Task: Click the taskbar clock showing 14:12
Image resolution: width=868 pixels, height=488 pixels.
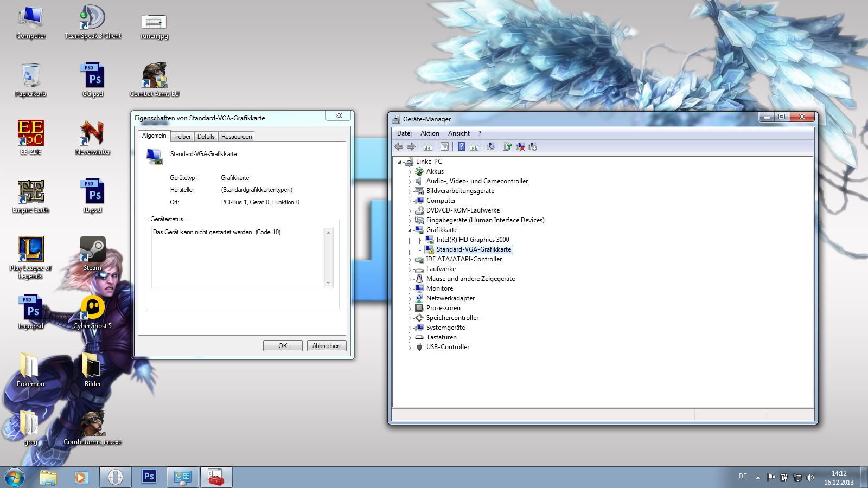Action: pos(839,478)
